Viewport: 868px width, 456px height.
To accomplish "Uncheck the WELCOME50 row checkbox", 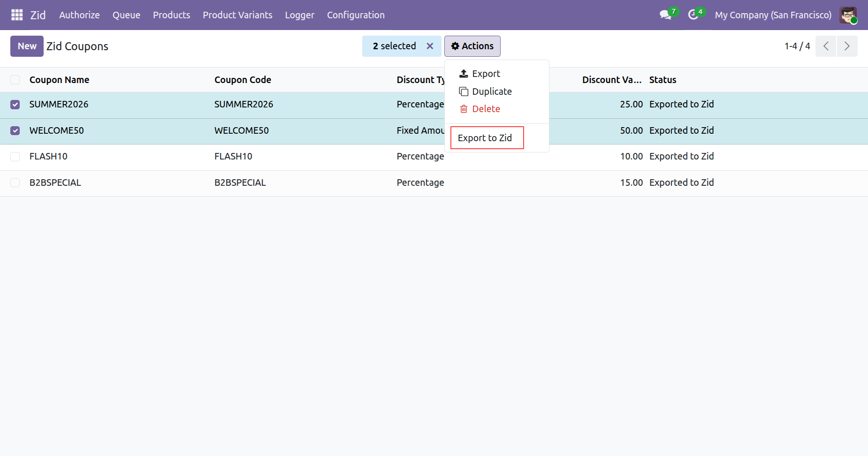I will pos(15,131).
